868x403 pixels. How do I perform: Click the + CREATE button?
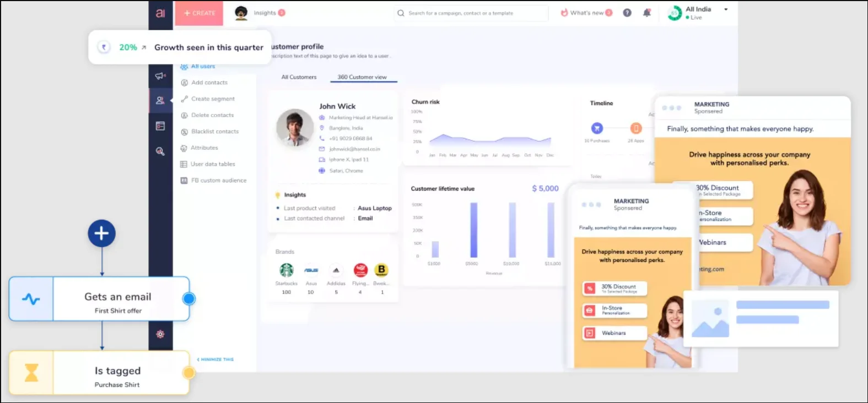click(x=199, y=13)
